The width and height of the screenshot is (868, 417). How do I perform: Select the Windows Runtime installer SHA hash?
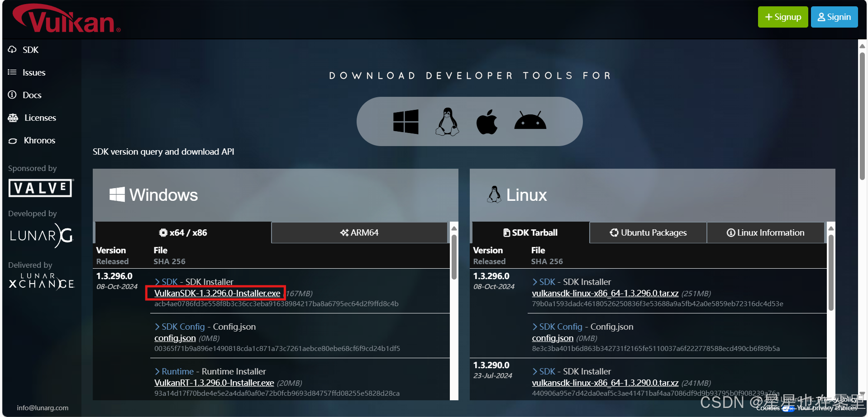point(277,393)
